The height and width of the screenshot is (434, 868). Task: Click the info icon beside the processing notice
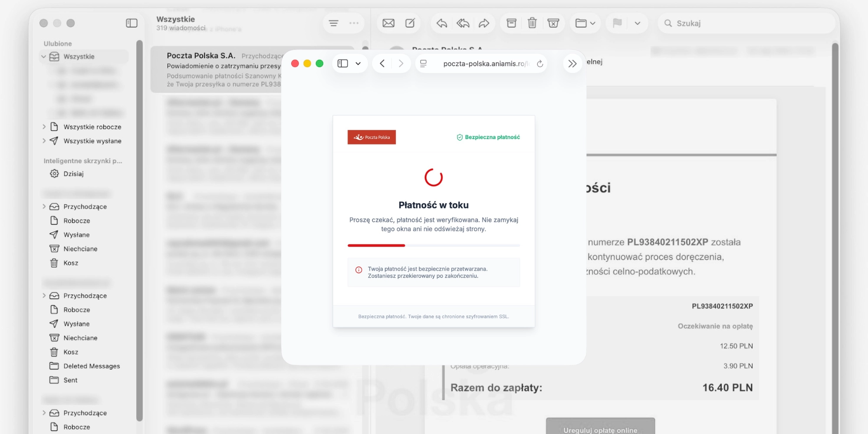coord(359,270)
